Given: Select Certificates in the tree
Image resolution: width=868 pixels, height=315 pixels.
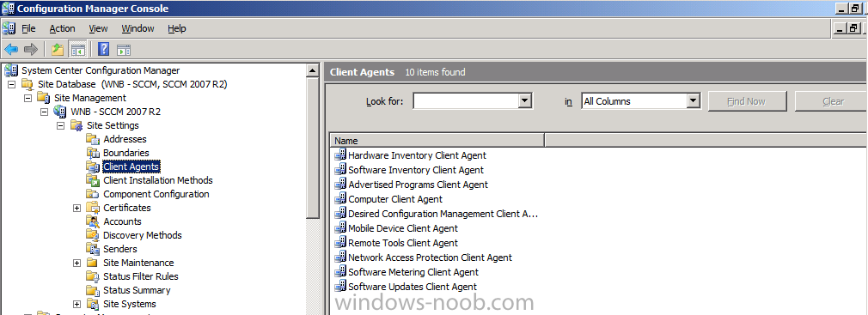Looking at the screenshot, I should tap(127, 208).
